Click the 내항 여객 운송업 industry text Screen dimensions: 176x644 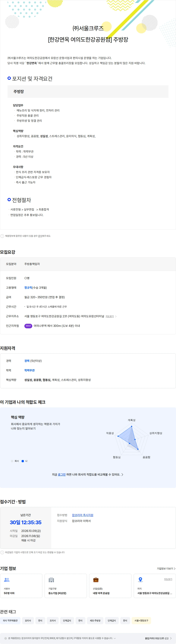101,593
